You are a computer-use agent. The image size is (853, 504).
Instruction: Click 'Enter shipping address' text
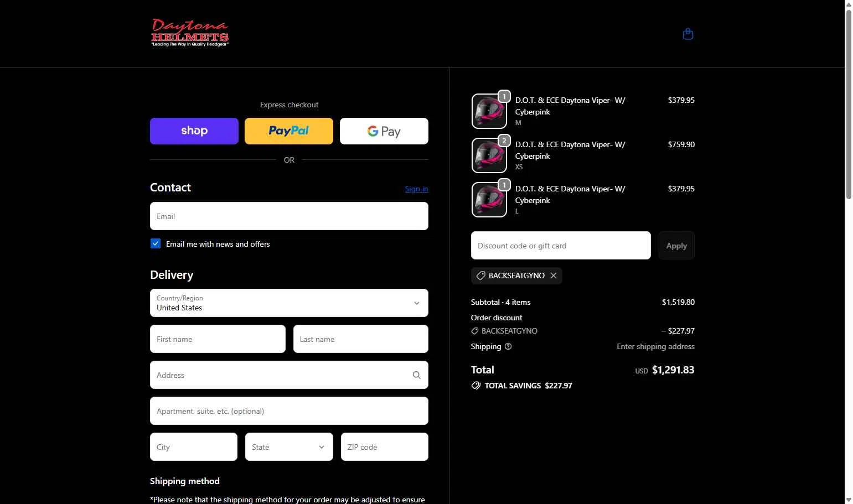pyautogui.click(x=656, y=346)
